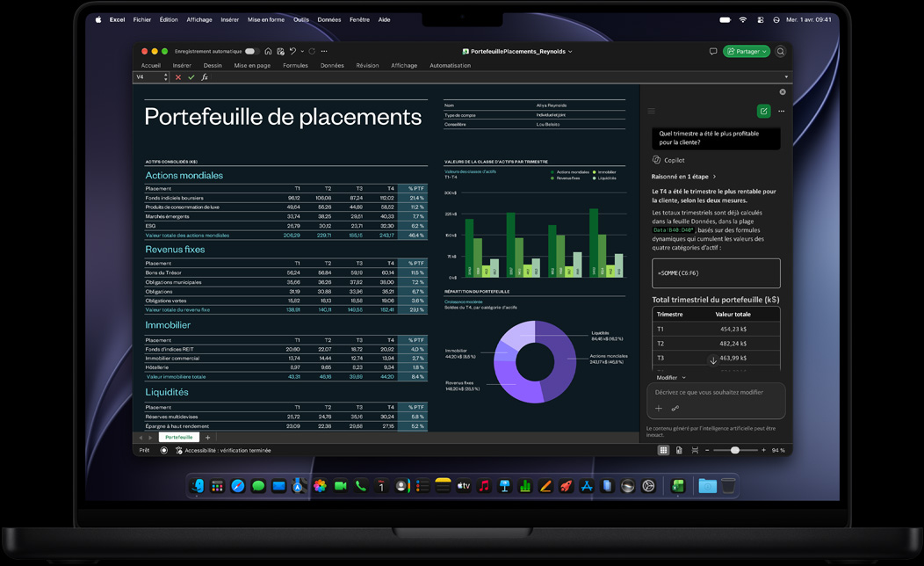
Task: Switch to Révision ribbon tab
Action: (x=368, y=65)
